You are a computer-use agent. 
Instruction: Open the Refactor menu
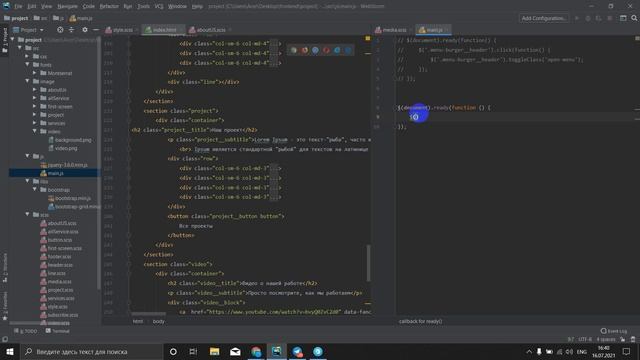[x=109, y=6]
